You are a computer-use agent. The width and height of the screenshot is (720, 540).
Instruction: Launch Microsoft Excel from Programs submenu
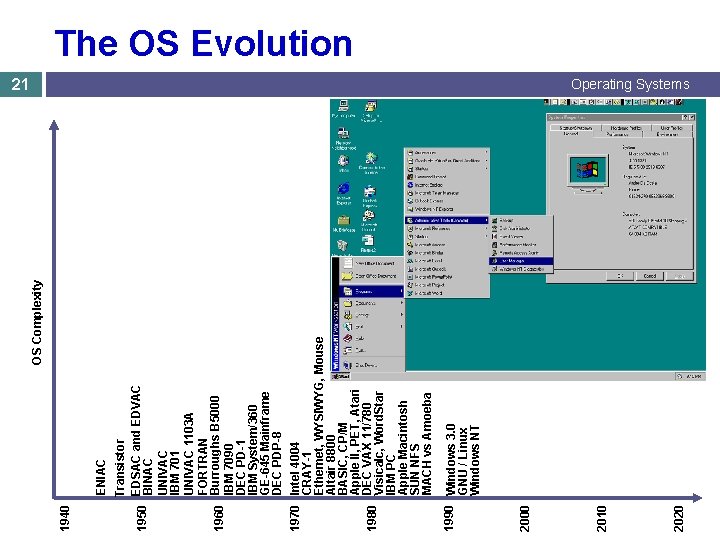[x=447, y=261]
